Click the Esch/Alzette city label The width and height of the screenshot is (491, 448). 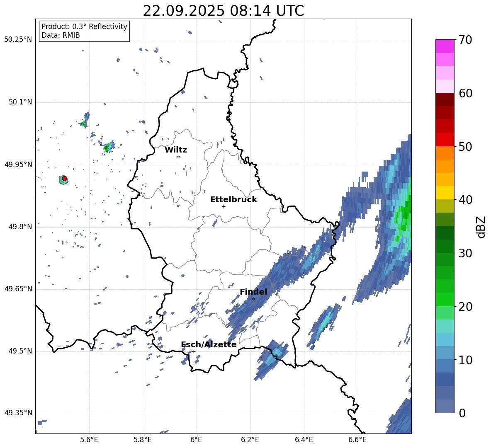point(209,344)
